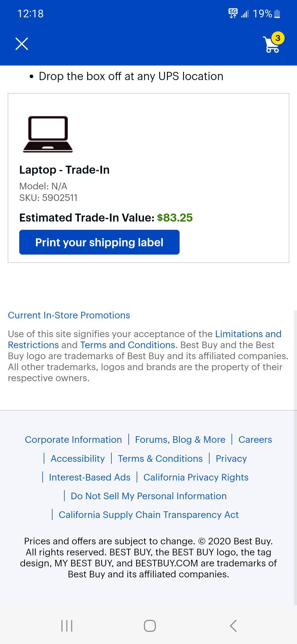Screen dimensions: 297x644
Task: Visit Corporate Information
Action: click(x=73, y=440)
